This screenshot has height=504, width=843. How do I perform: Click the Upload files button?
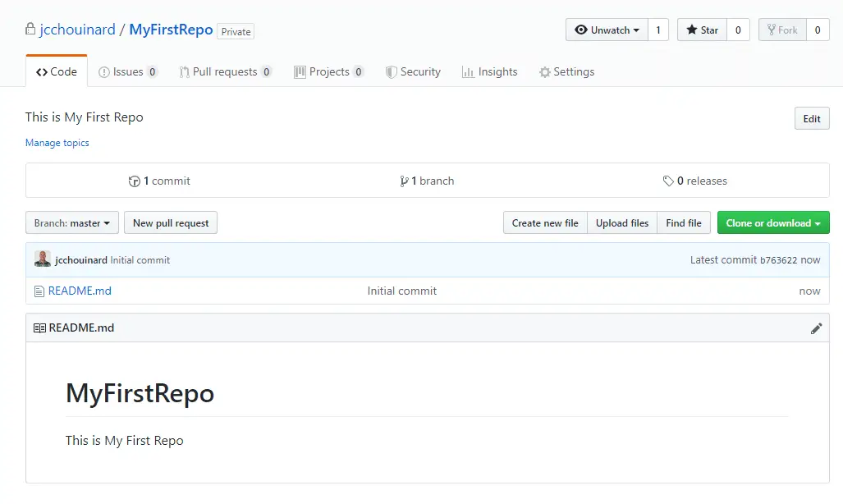622,223
